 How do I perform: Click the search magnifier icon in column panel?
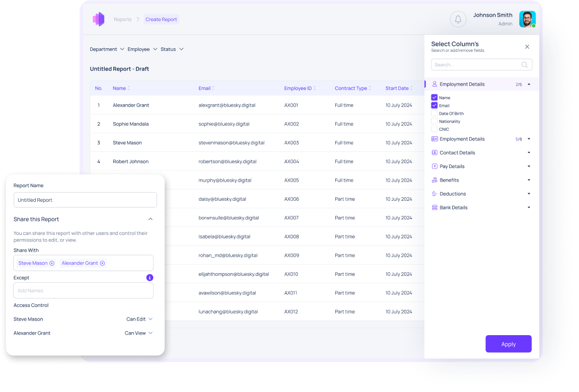[525, 65]
